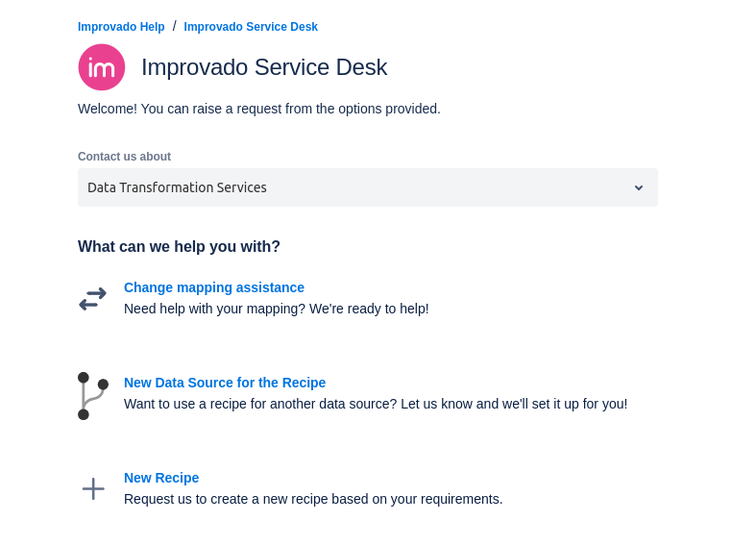Click the breadcrumb slash separator
The height and width of the screenshot is (546, 756).
[175, 26]
